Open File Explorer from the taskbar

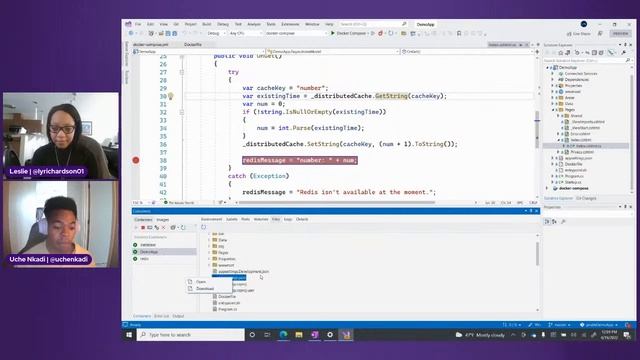pyautogui.click(x=299, y=335)
